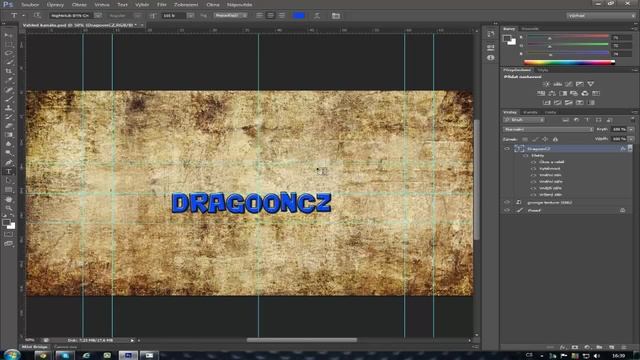Screen dimensions: 640x360
Task: Select the Pen tool
Action: tap(8, 162)
